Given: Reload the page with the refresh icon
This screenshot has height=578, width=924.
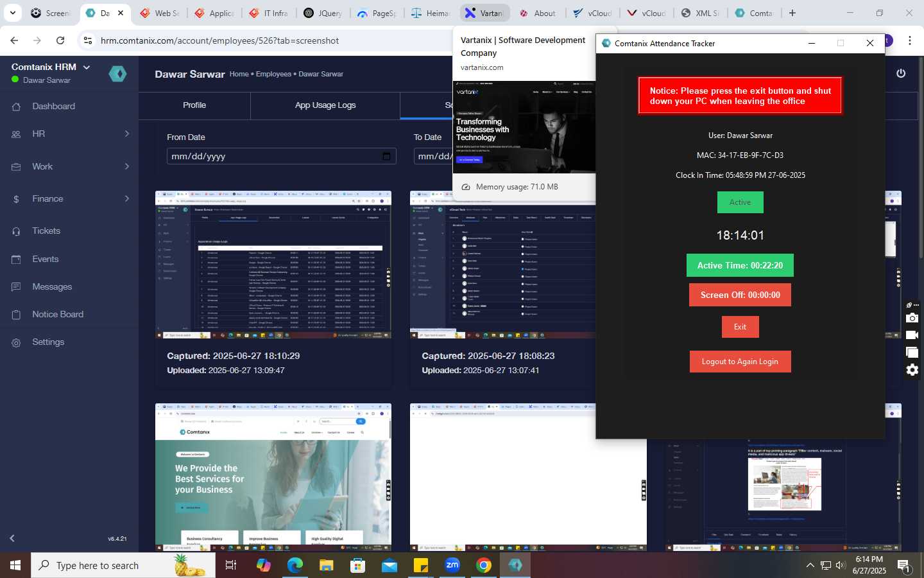Looking at the screenshot, I should coord(60,40).
